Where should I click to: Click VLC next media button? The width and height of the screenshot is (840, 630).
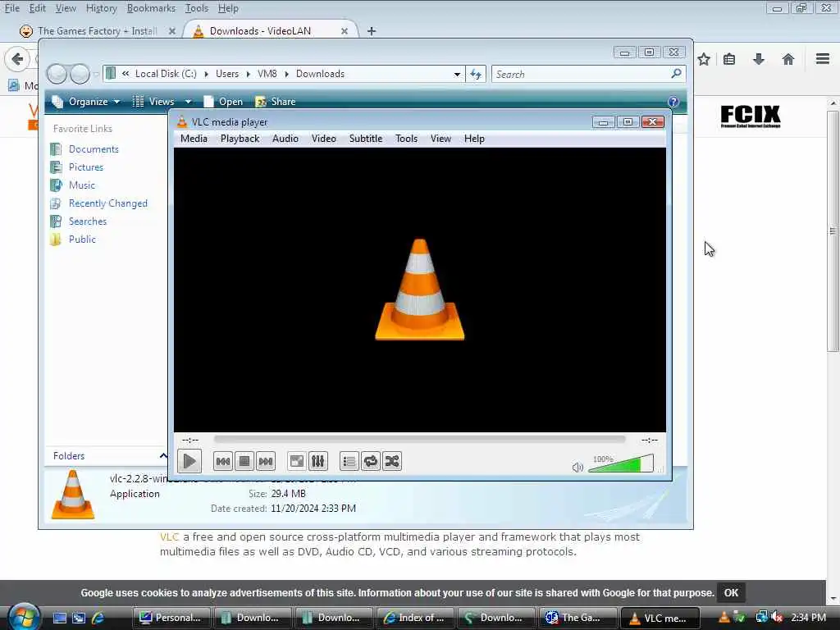coord(266,461)
